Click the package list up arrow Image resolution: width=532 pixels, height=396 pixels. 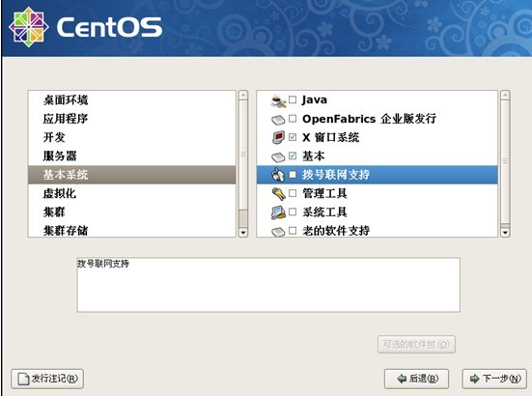(x=505, y=95)
